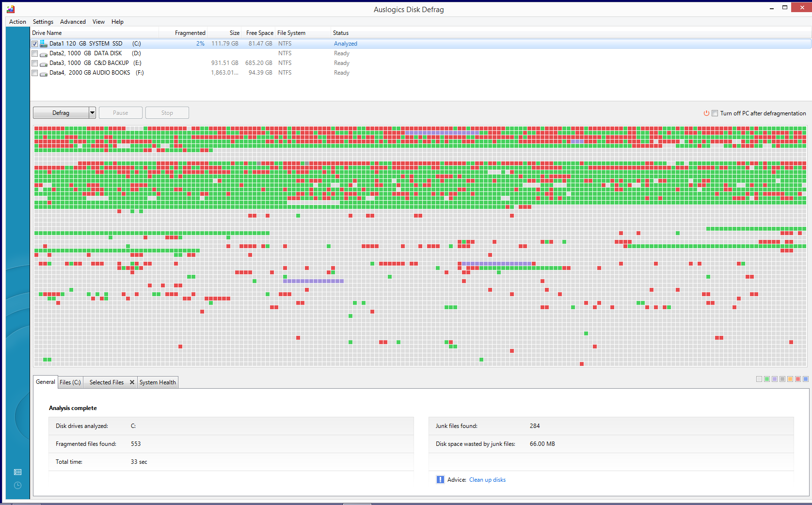Click the Analyzed status of drive C:
Viewport: 812px width, 505px height.
pos(346,44)
